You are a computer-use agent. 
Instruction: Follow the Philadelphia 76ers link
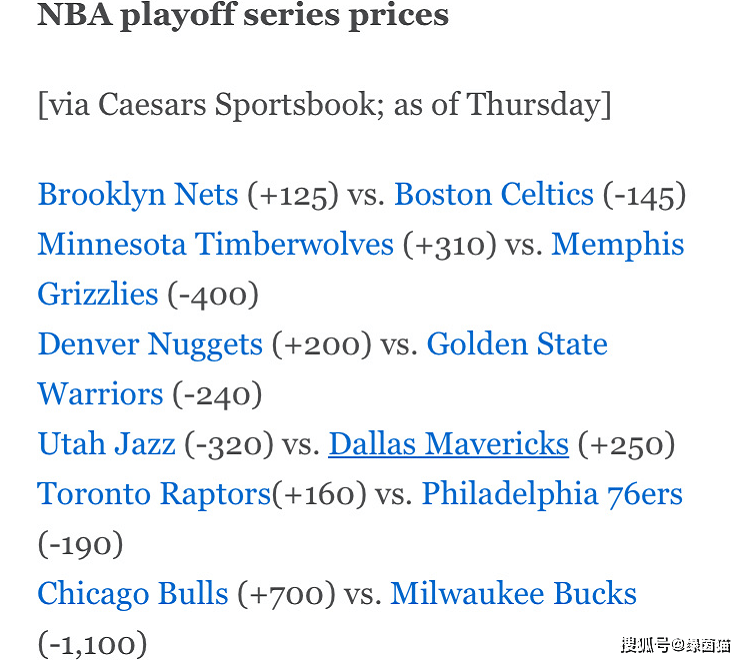(552, 494)
